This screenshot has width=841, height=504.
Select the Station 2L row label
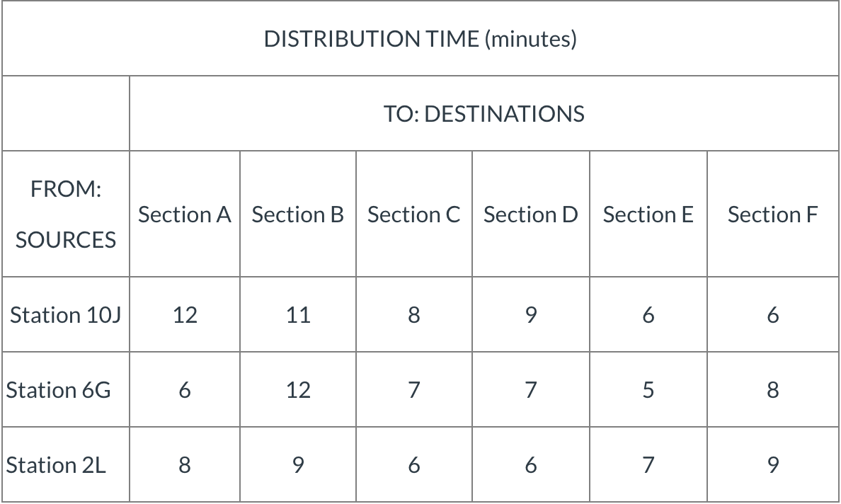[x=65, y=464]
